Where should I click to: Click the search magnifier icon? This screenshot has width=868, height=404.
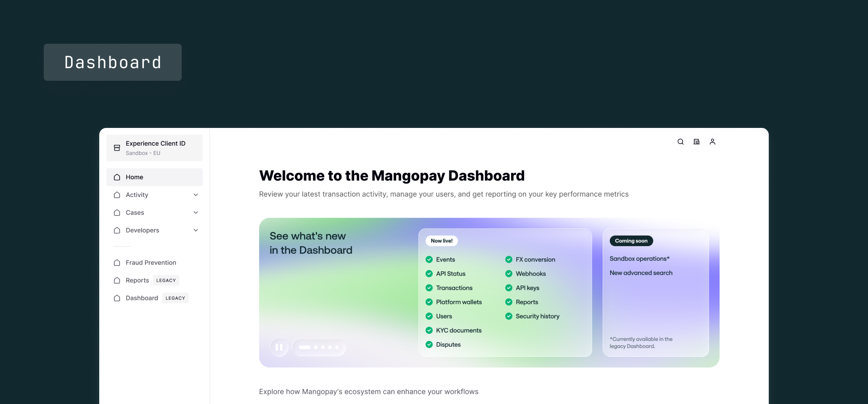point(680,142)
